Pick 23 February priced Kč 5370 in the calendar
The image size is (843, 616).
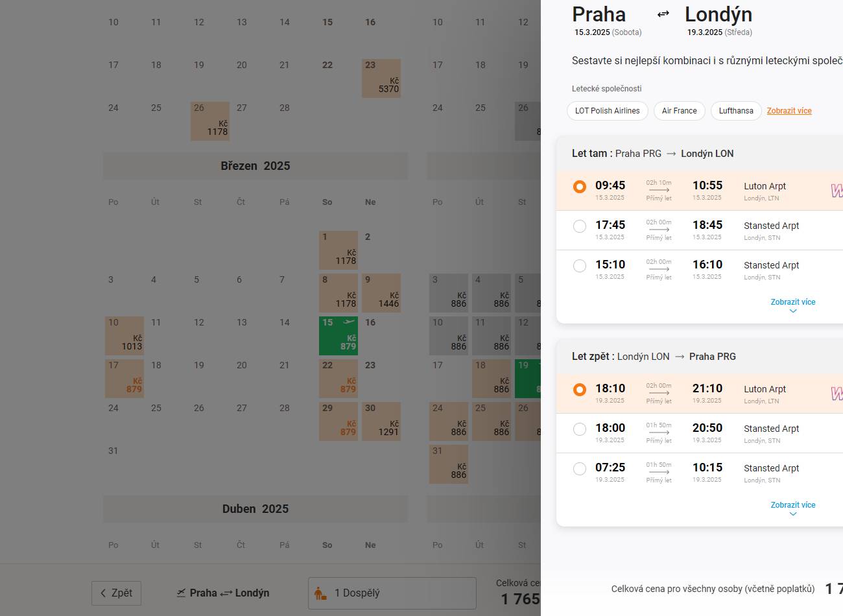click(381, 78)
